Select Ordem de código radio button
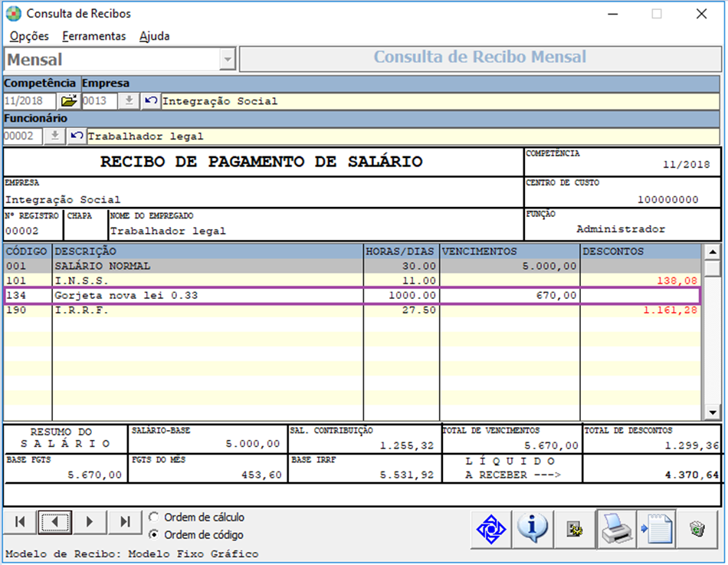 click(154, 535)
